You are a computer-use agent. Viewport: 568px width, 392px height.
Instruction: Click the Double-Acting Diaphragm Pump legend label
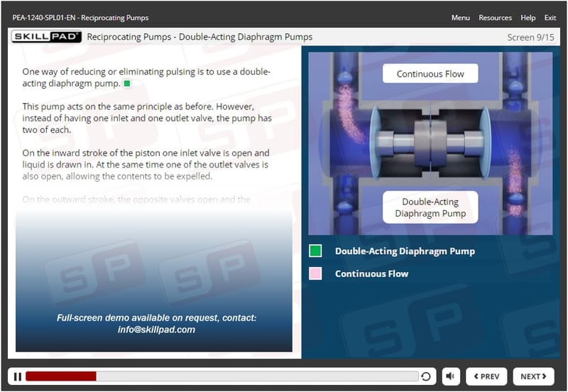[405, 251]
